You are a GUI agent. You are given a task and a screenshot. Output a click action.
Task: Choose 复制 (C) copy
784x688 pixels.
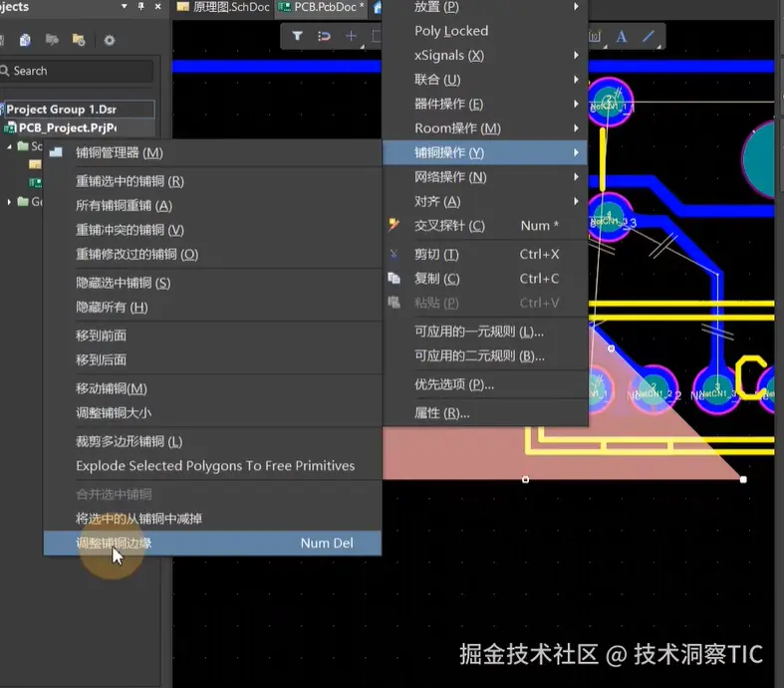tap(485, 279)
